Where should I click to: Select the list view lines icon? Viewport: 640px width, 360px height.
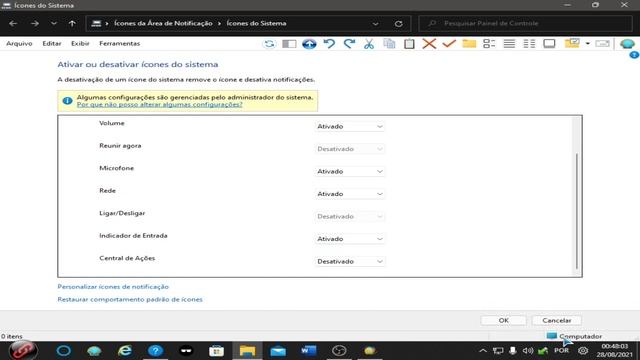pos(509,44)
